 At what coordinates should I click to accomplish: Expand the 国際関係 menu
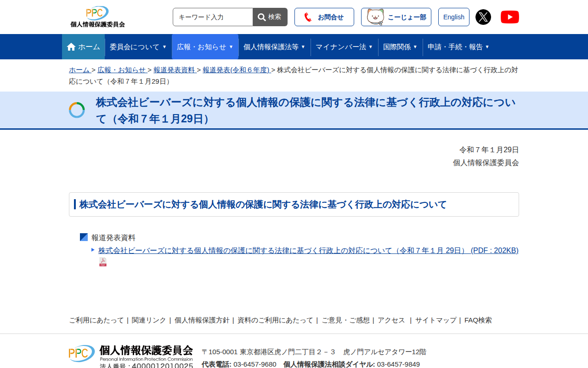click(x=401, y=47)
